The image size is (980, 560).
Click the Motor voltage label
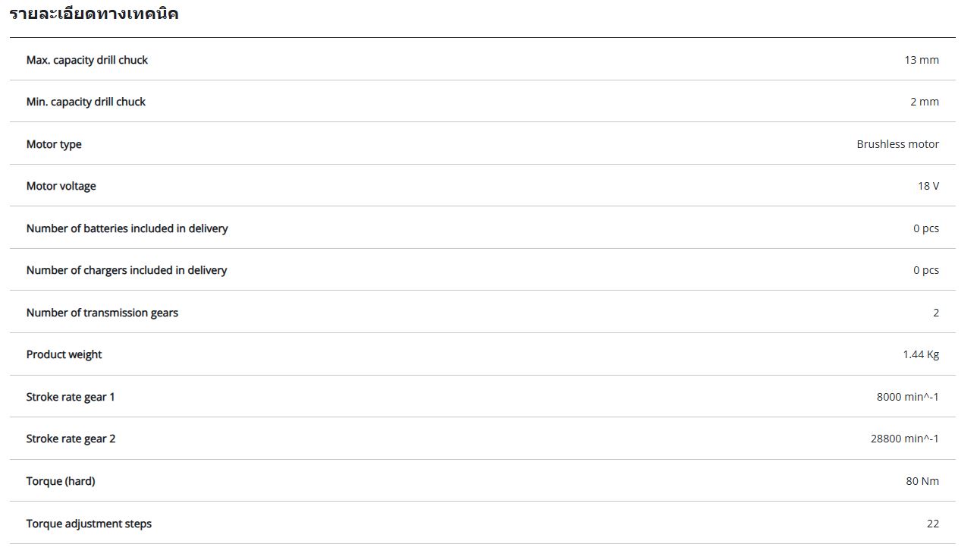pyautogui.click(x=61, y=186)
